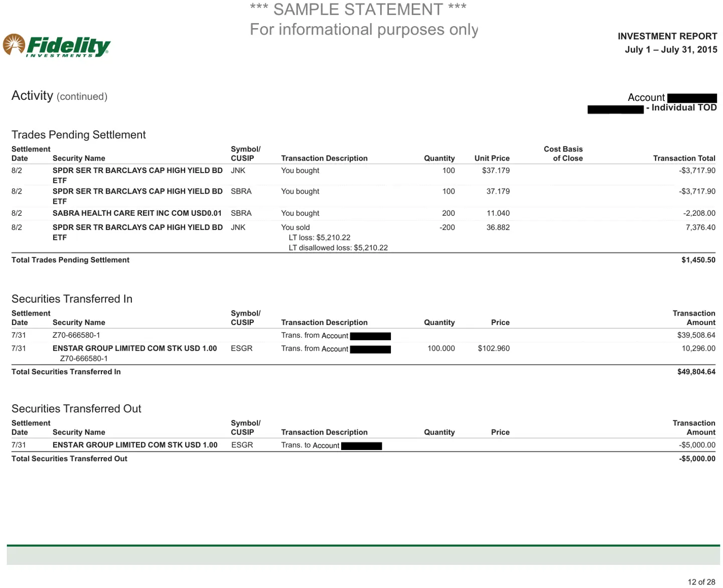The image size is (723, 588).
Task: Click the $37.179 unit price
Action: coord(496,171)
